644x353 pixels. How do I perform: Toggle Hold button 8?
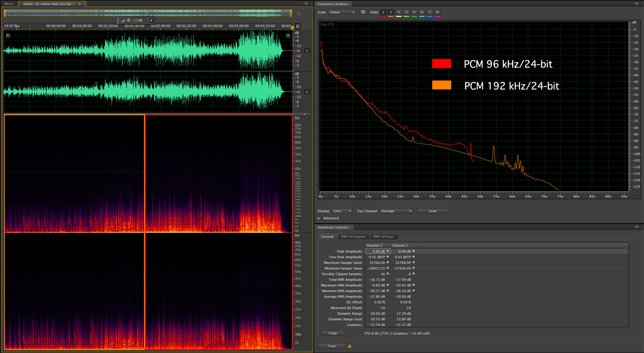pos(437,12)
